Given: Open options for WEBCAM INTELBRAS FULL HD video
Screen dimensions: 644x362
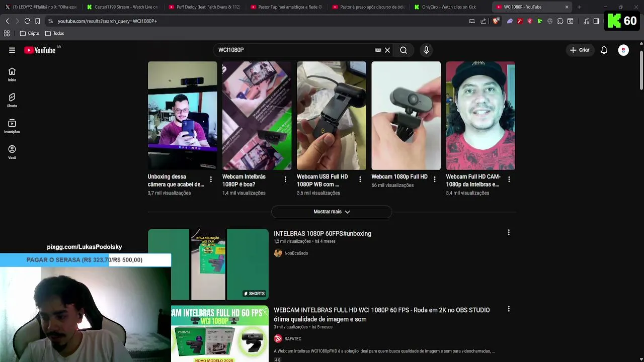Looking at the screenshot, I should (x=509, y=309).
